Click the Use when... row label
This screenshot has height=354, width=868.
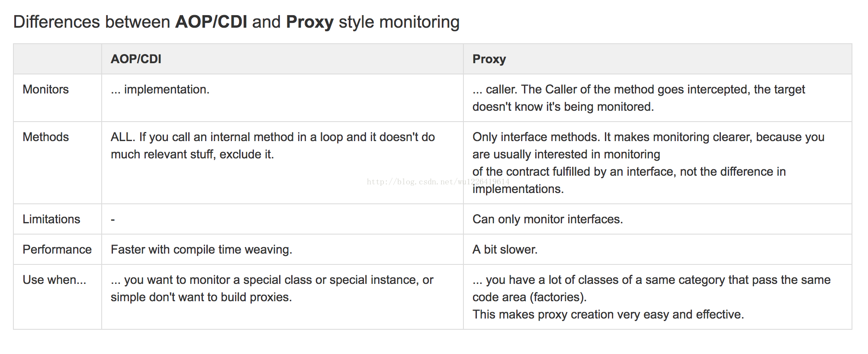(55, 280)
